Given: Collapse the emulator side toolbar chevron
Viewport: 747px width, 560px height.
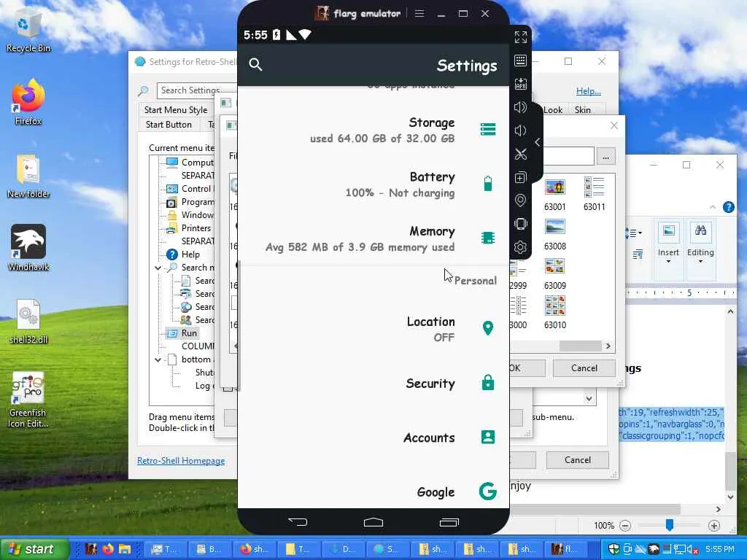Looking at the screenshot, I should (x=538, y=142).
